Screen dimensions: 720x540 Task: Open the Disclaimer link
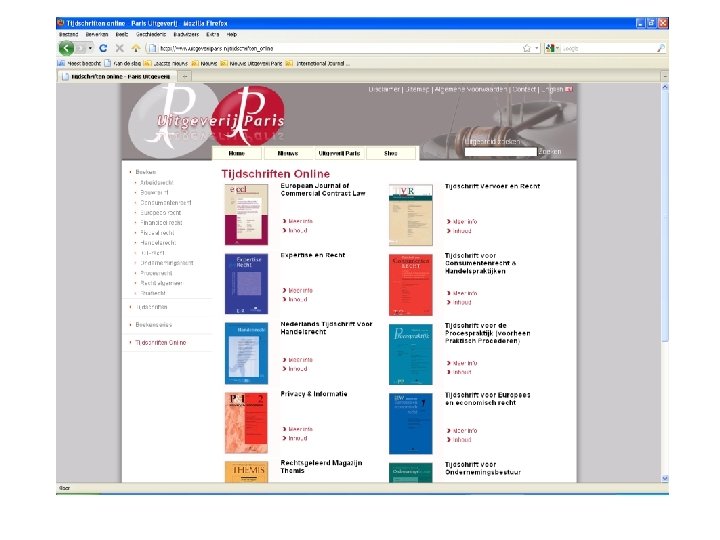[384, 90]
